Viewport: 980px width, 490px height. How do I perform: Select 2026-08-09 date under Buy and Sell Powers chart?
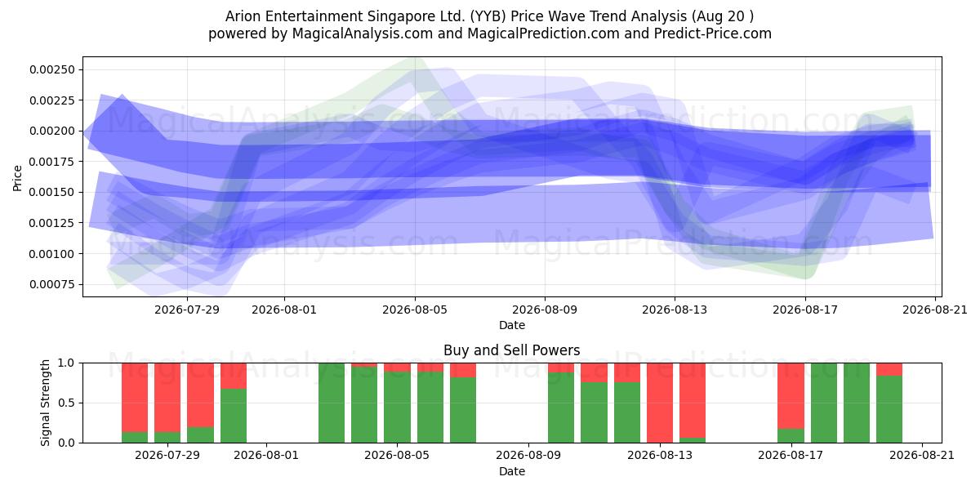click(528, 456)
